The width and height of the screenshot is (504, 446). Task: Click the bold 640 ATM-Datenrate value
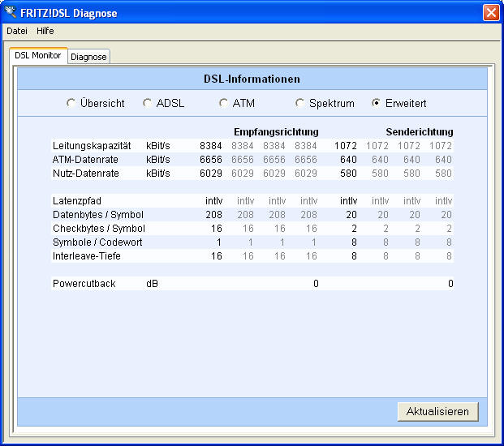coord(348,160)
